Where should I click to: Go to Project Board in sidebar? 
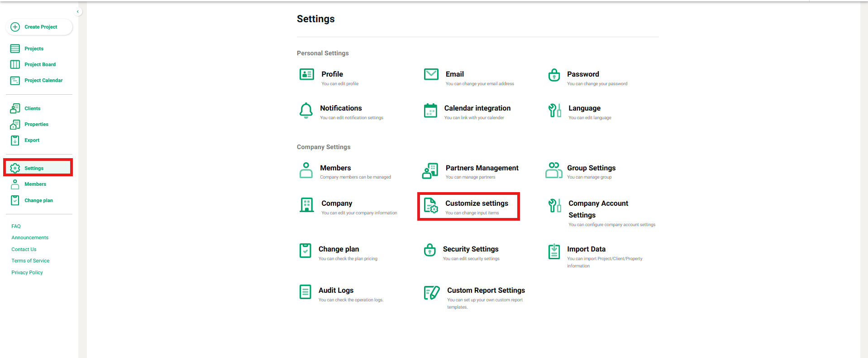point(40,64)
